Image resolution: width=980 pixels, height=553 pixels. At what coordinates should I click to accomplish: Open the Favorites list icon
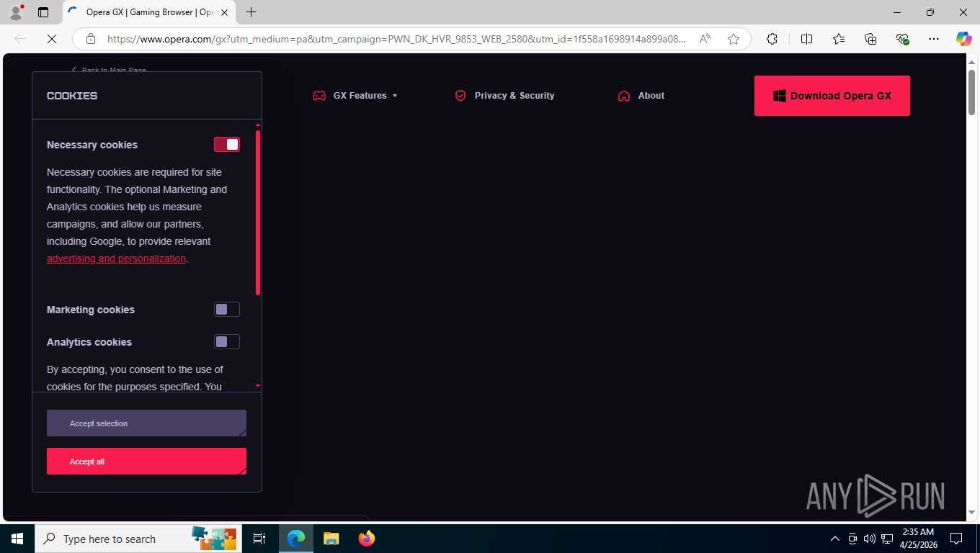tap(839, 39)
